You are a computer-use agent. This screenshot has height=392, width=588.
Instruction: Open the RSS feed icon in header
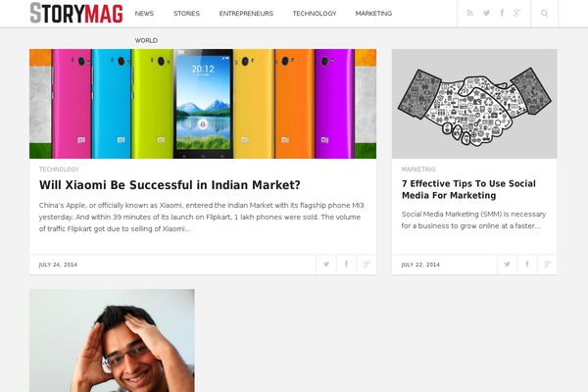(x=469, y=13)
